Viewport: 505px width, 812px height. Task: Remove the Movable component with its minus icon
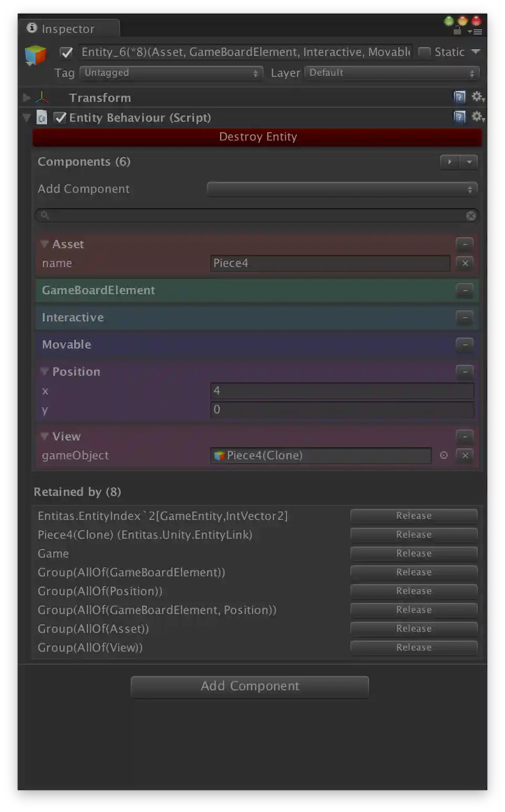(464, 345)
